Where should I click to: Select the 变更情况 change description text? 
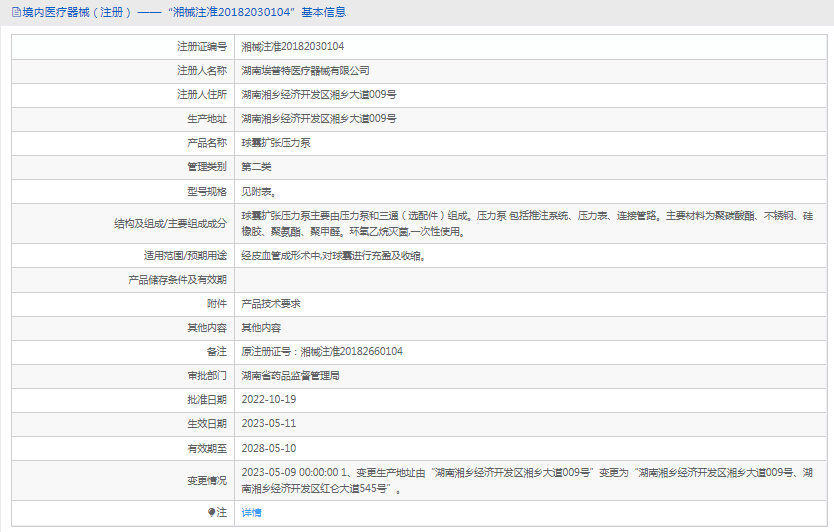pos(527,480)
